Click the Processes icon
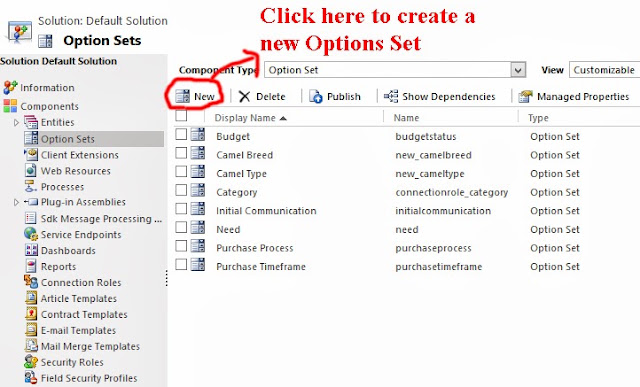 (31, 186)
